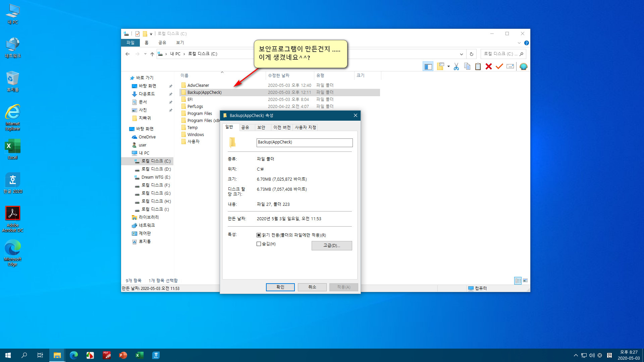This screenshot has width=644, height=362.
Task: Open the 홈 ribbon tab
Action: [x=147, y=43]
